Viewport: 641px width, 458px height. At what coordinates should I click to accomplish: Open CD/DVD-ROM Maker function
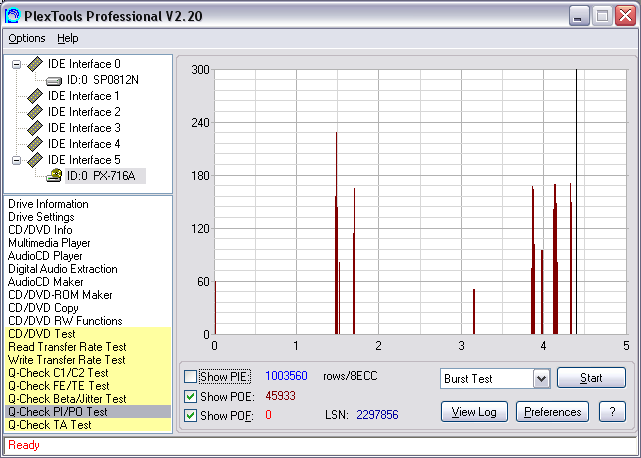[60, 295]
